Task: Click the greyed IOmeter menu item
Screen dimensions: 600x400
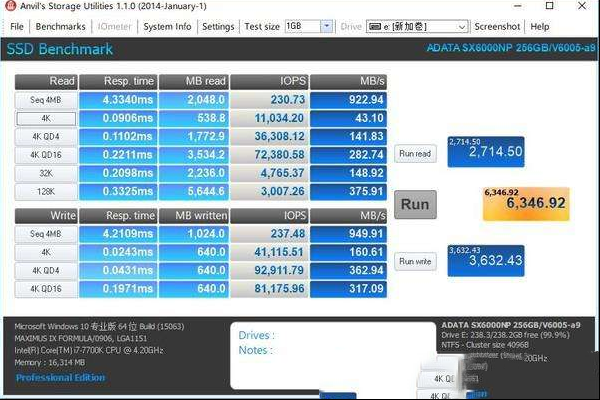Action: [114, 26]
